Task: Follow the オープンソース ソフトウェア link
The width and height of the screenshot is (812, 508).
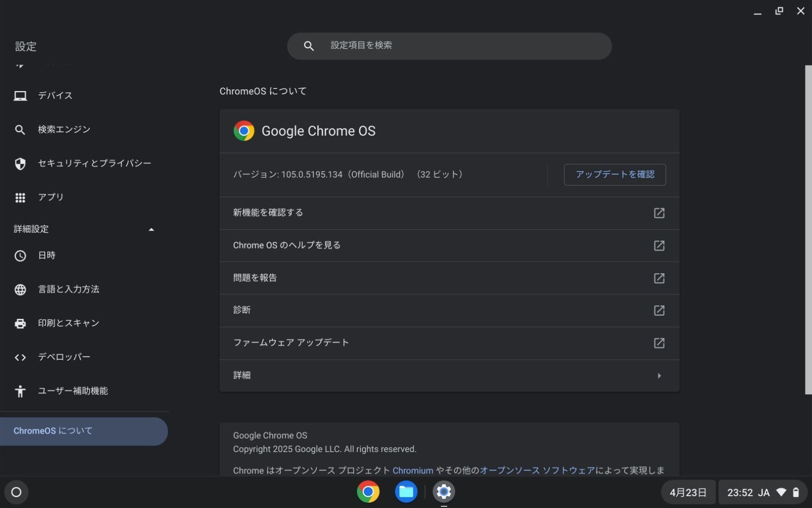Action: tap(537, 471)
